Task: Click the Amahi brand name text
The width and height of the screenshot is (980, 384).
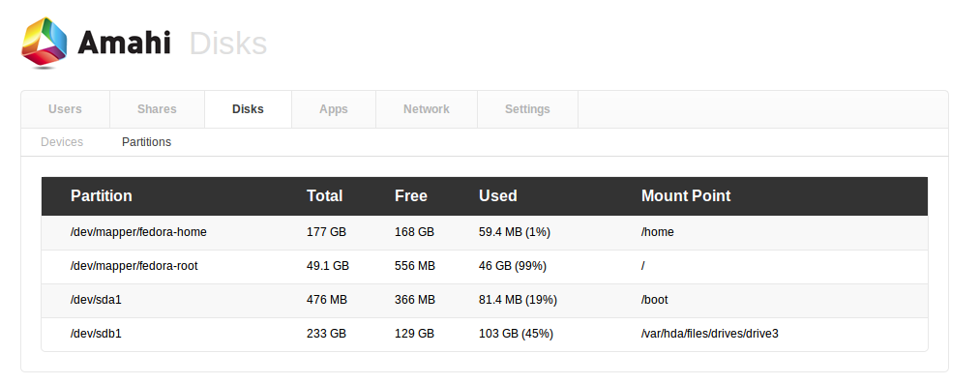Action: point(125,44)
